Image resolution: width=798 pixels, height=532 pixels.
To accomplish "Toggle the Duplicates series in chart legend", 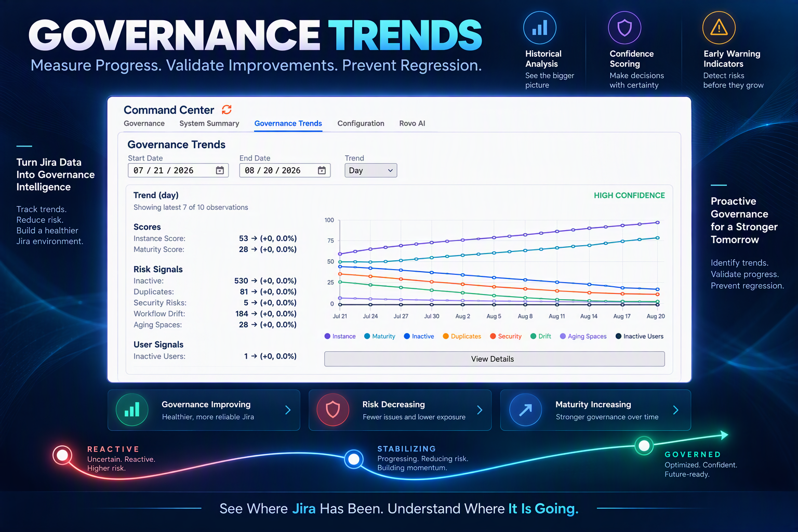I will click(462, 336).
